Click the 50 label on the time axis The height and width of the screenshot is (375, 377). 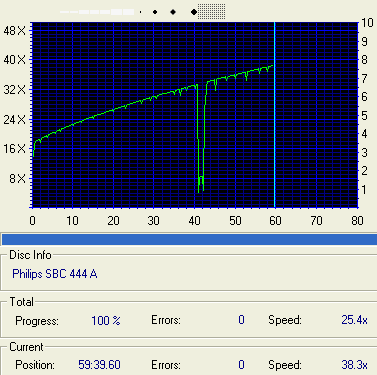click(x=235, y=221)
